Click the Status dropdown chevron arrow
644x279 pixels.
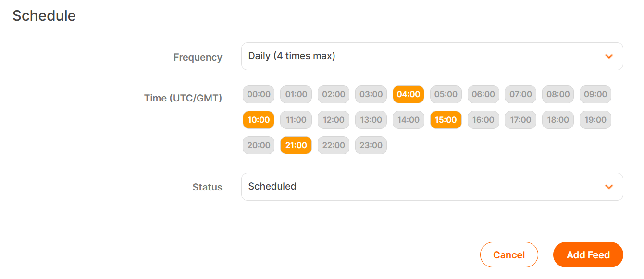pyautogui.click(x=609, y=187)
